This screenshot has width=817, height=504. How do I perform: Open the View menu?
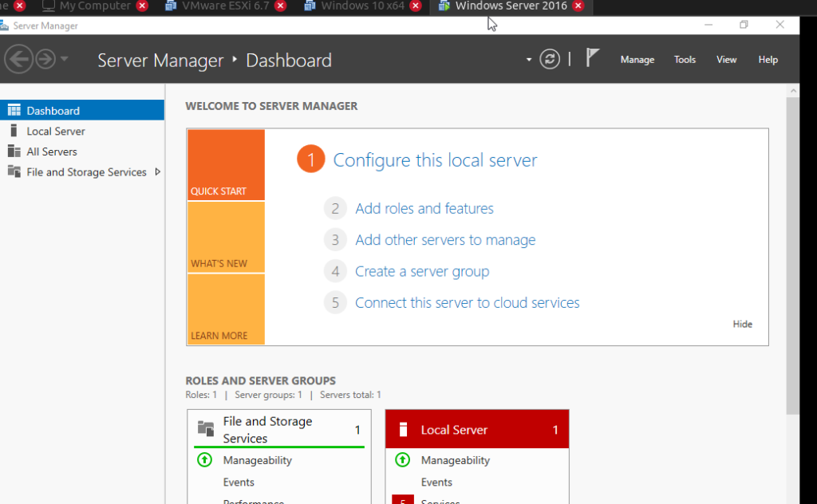tap(726, 60)
